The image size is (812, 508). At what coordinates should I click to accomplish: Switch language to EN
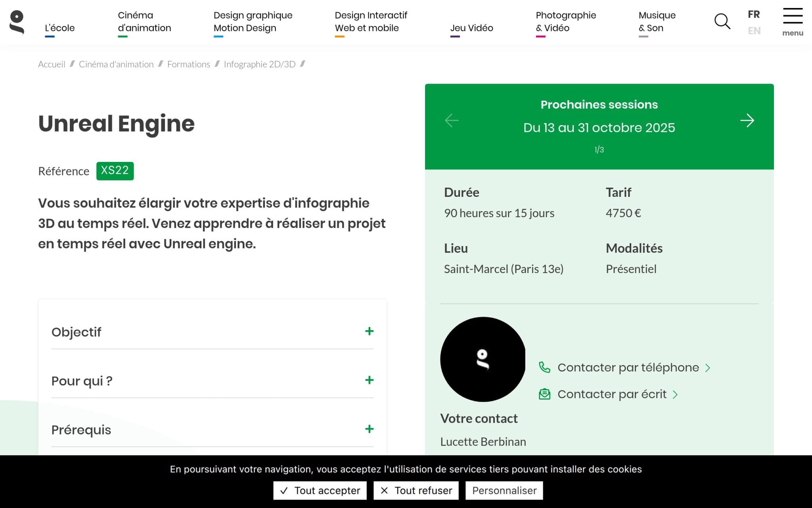pyautogui.click(x=754, y=31)
